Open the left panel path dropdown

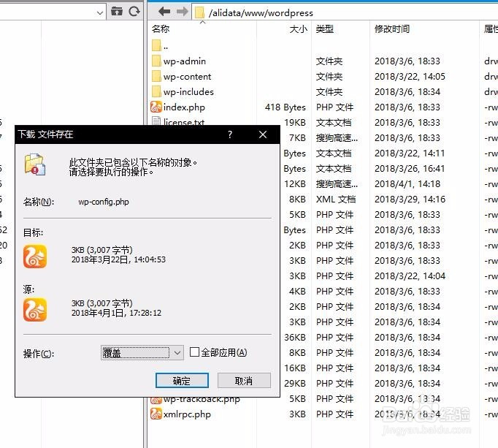100,12
